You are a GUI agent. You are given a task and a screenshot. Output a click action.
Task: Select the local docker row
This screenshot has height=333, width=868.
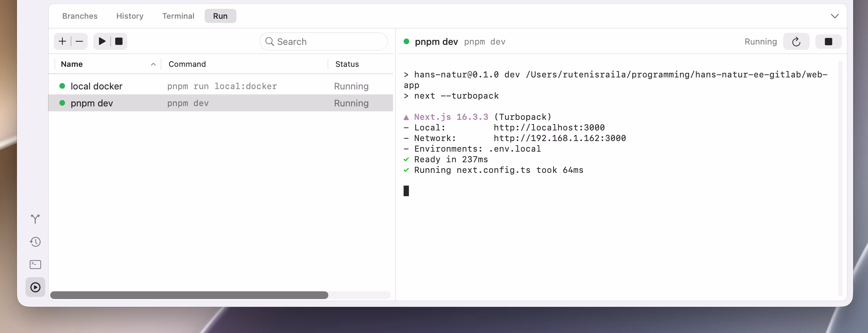221,86
